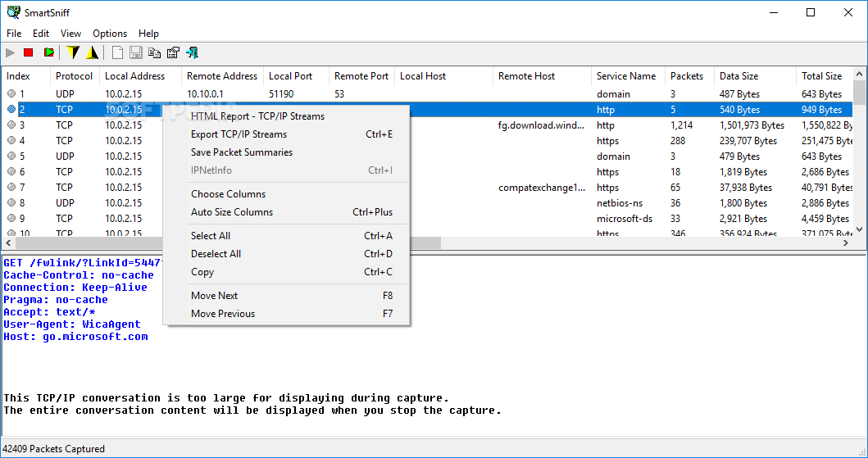Click the Exit door toolbar icon
Screen dimensions: 868x458
tap(192, 52)
